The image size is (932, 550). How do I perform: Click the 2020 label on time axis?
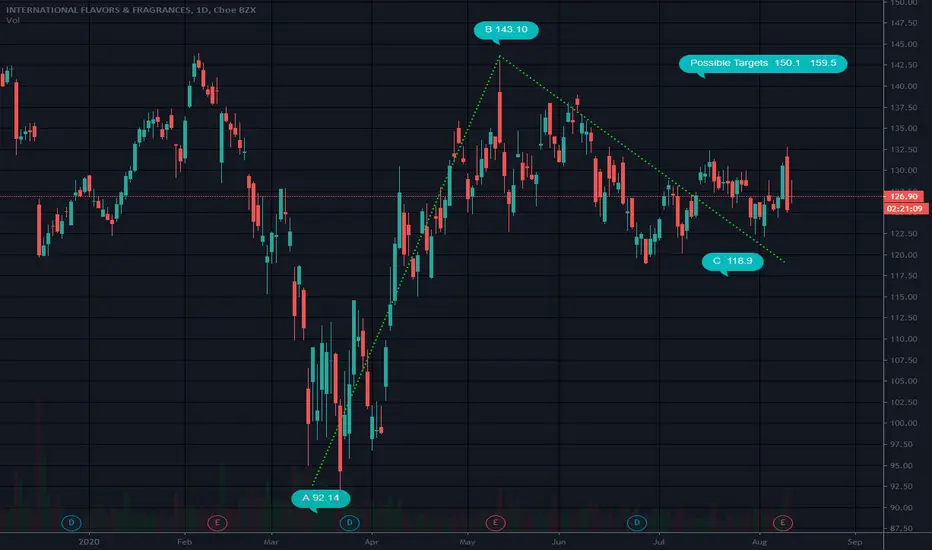click(x=89, y=542)
